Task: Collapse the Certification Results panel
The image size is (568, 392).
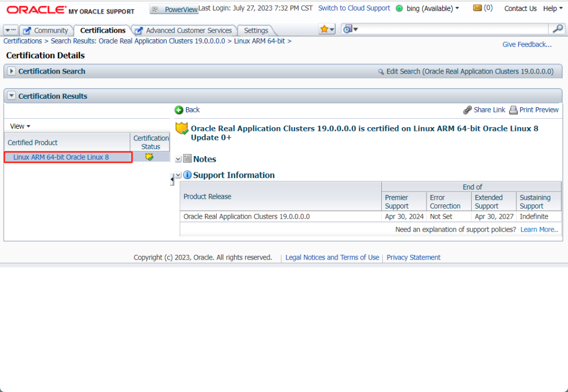Action: (11, 96)
